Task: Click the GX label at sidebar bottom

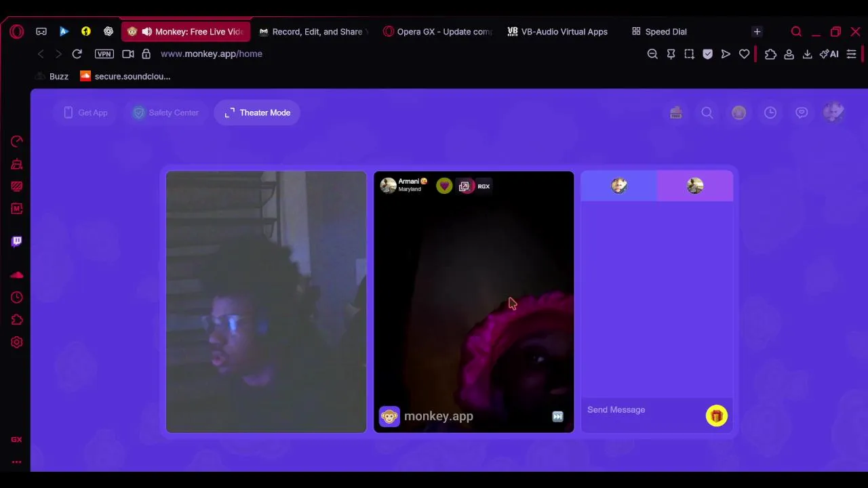Action: [16, 439]
